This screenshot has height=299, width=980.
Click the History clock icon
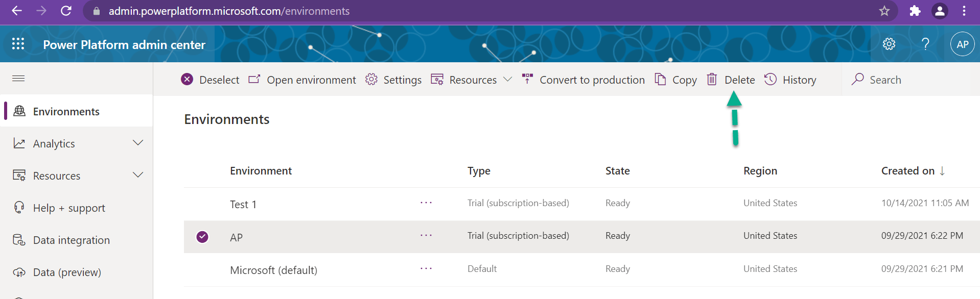771,79
